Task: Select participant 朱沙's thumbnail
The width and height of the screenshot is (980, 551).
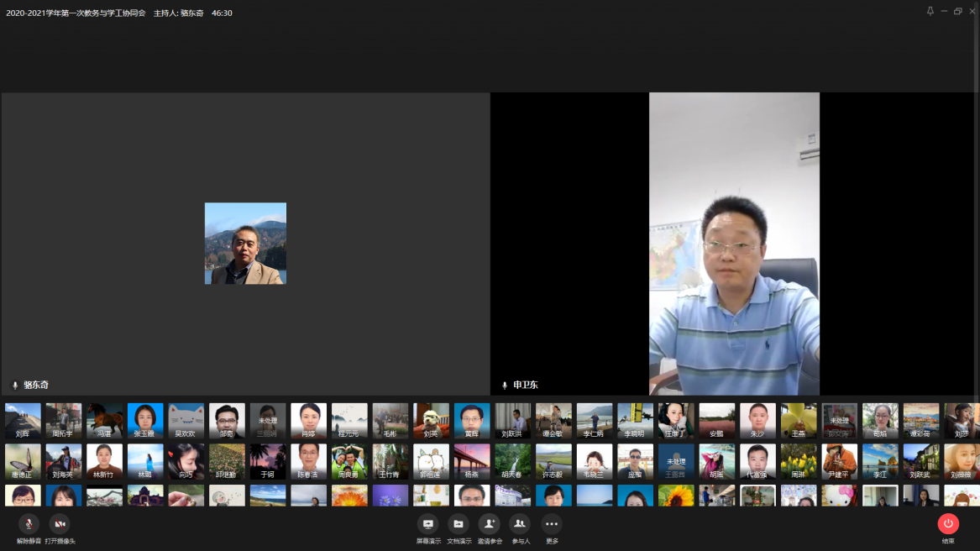Action: 757,421
